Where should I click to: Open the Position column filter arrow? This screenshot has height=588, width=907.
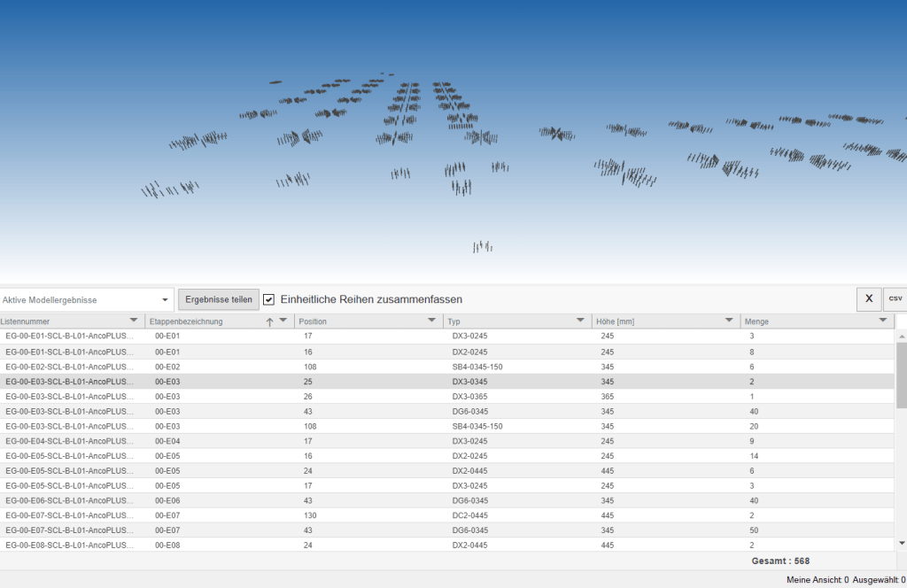tap(432, 321)
